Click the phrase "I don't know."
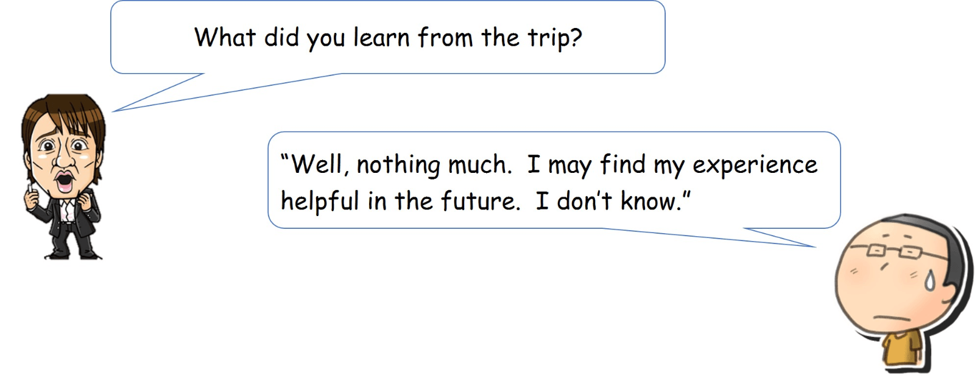Screen dimensions: 980x378 tap(613, 201)
